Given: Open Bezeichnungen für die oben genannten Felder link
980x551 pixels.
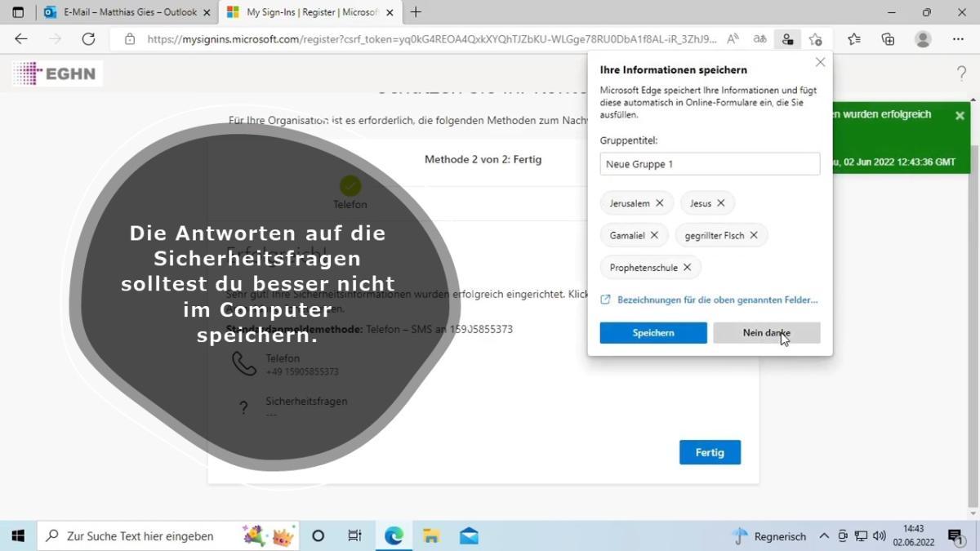Looking at the screenshot, I should 716,300.
